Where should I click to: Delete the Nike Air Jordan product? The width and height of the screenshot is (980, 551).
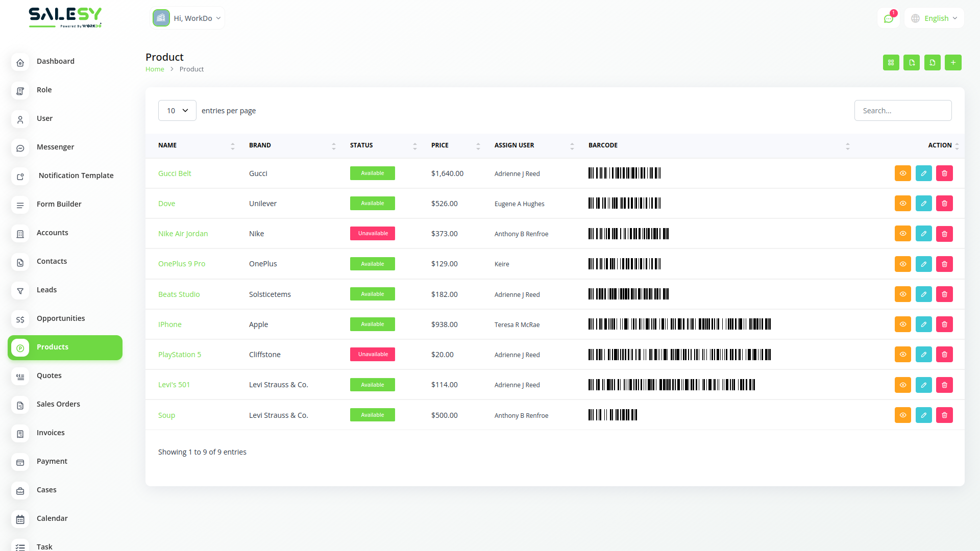[944, 234]
